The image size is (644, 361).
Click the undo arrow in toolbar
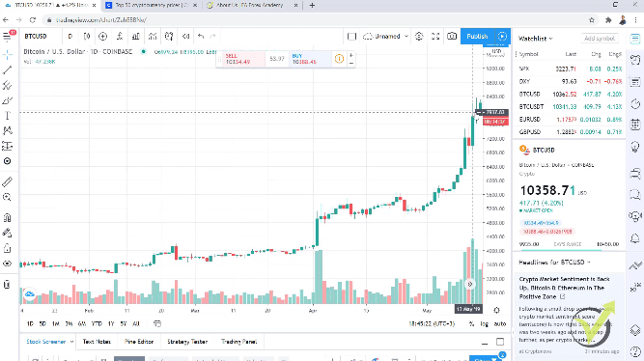coord(201,36)
